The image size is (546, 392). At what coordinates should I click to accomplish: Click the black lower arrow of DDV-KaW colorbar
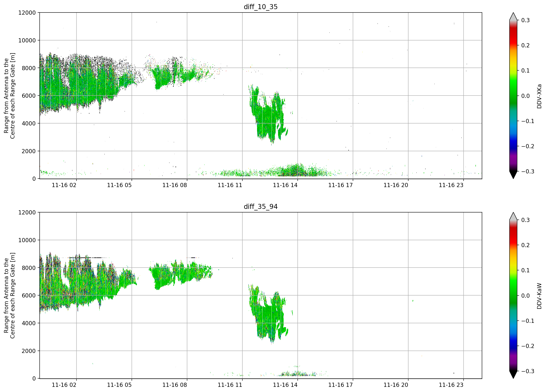(513, 374)
